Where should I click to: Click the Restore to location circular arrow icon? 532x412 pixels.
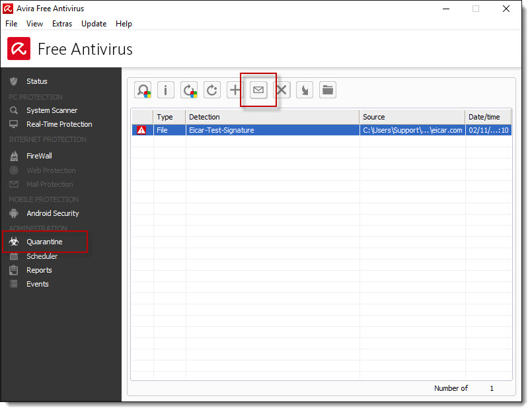(212, 90)
